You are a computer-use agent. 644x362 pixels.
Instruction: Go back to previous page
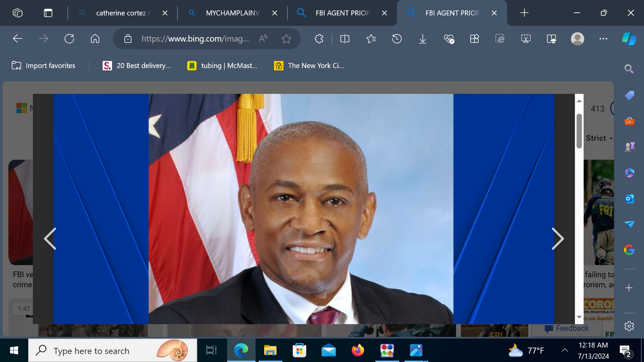coord(17,39)
